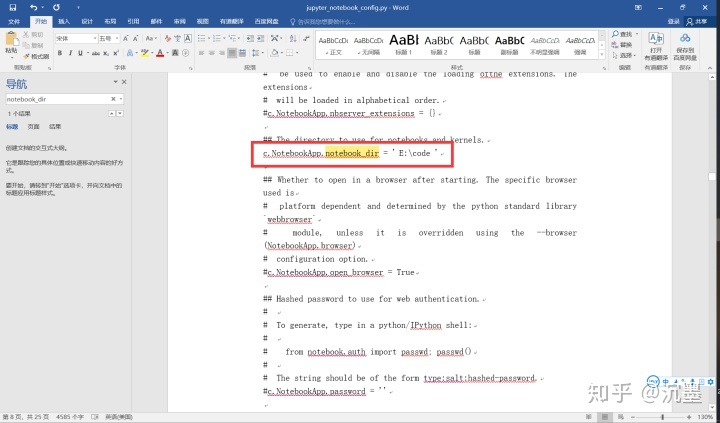Open navigation pane options dropdown arrow
The image size is (720, 423).
115,82
